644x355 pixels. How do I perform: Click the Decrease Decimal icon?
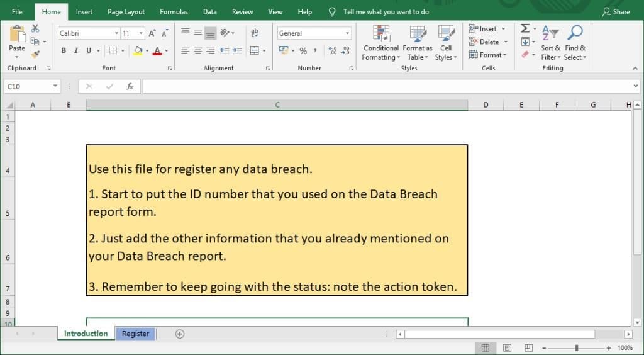point(345,50)
